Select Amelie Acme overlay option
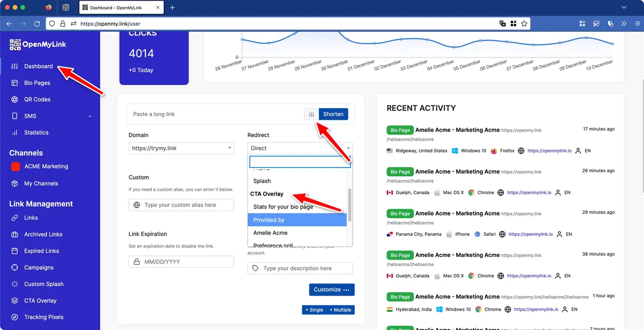644x330 pixels. coord(297,233)
